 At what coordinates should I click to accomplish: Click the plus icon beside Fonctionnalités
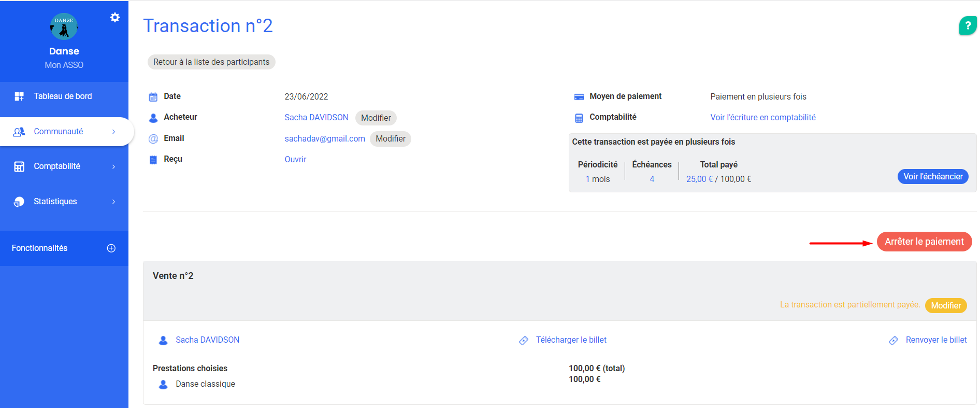pyautogui.click(x=111, y=248)
